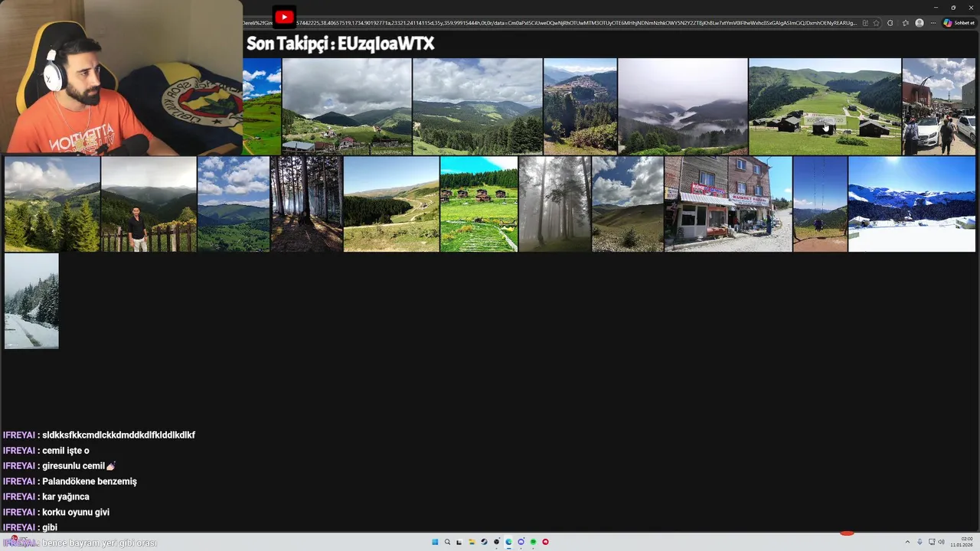
Task: Open the purple circular app on taskbar
Action: pyautogui.click(x=521, y=542)
